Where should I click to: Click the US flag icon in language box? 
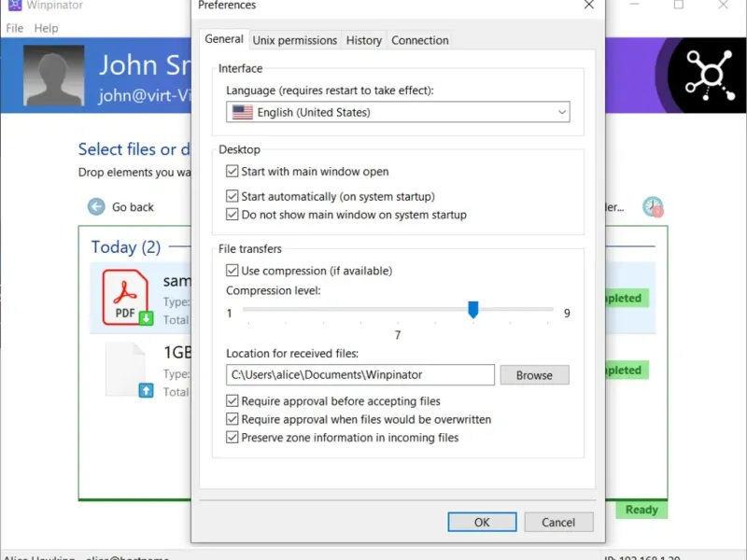[243, 112]
